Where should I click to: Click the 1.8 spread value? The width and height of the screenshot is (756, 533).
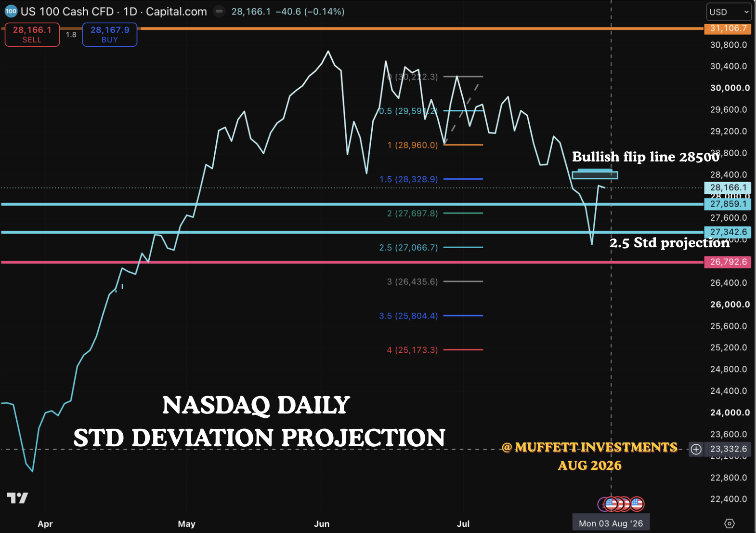71,35
